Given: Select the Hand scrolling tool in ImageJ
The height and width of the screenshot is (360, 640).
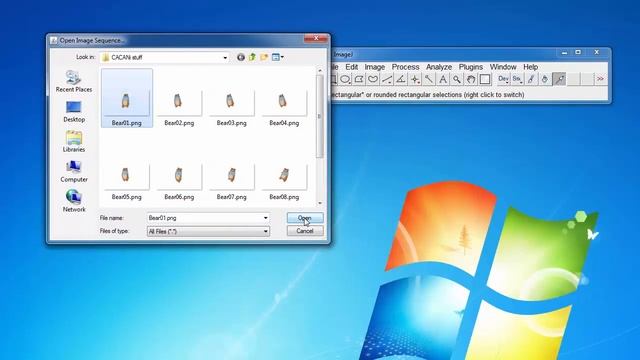Looking at the screenshot, I should (471, 79).
